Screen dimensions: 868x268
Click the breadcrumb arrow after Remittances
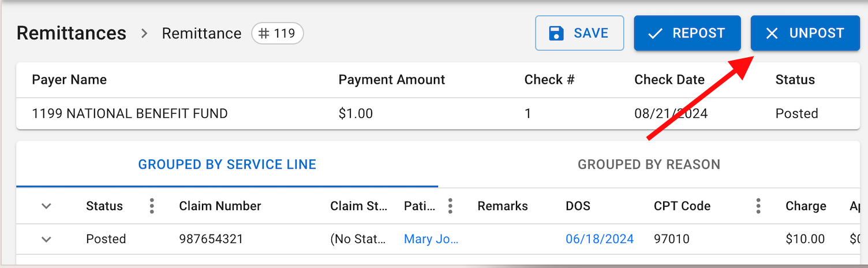pos(144,33)
